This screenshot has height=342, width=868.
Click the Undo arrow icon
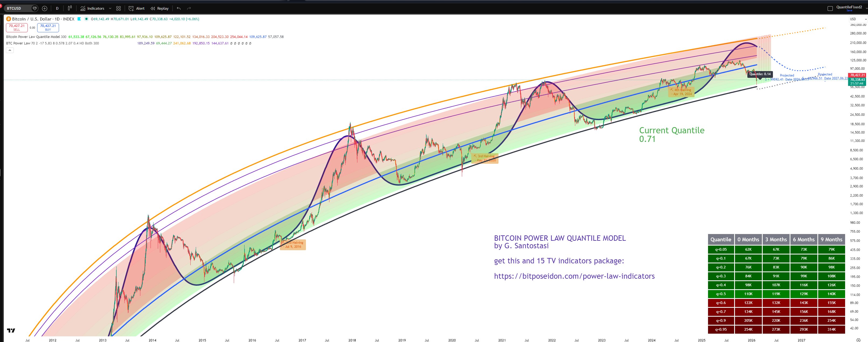click(179, 8)
